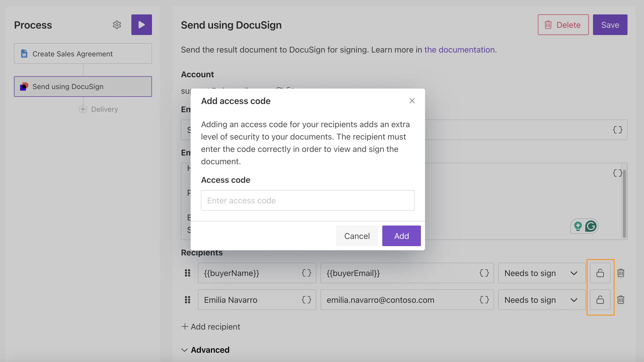Insert a token in the emilia.navarro email field
Screen dimensions: 644x362
click(x=484, y=300)
